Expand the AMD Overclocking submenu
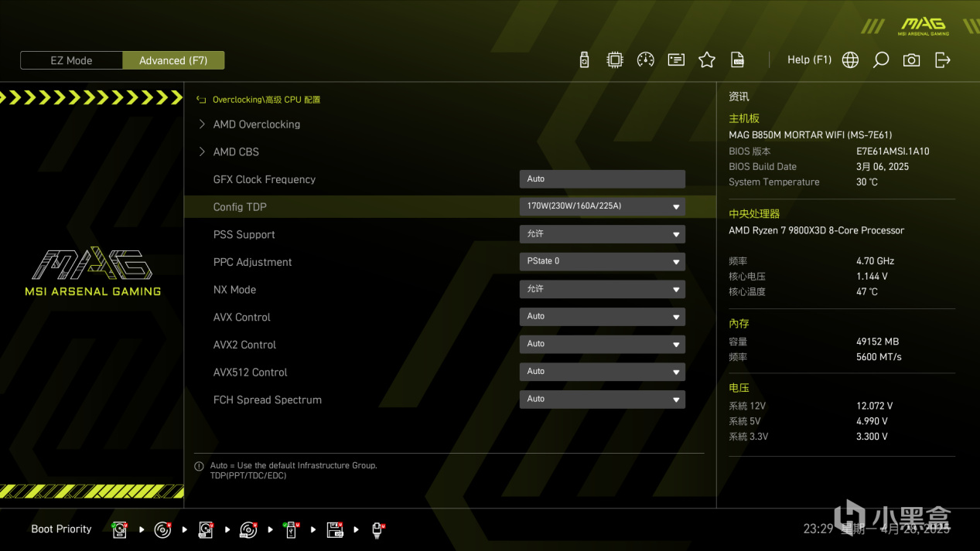This screenshot has width=980, height=551. click(257, 124)
